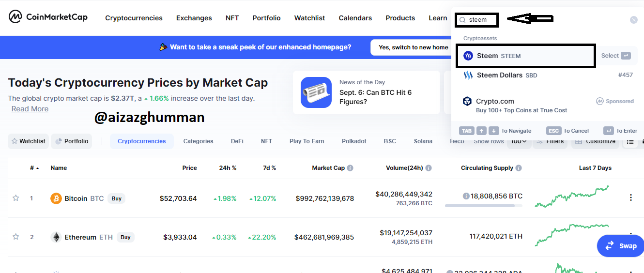Click the Bitcoin orange logo icon
644x273 pixels.
coord(56,198)
